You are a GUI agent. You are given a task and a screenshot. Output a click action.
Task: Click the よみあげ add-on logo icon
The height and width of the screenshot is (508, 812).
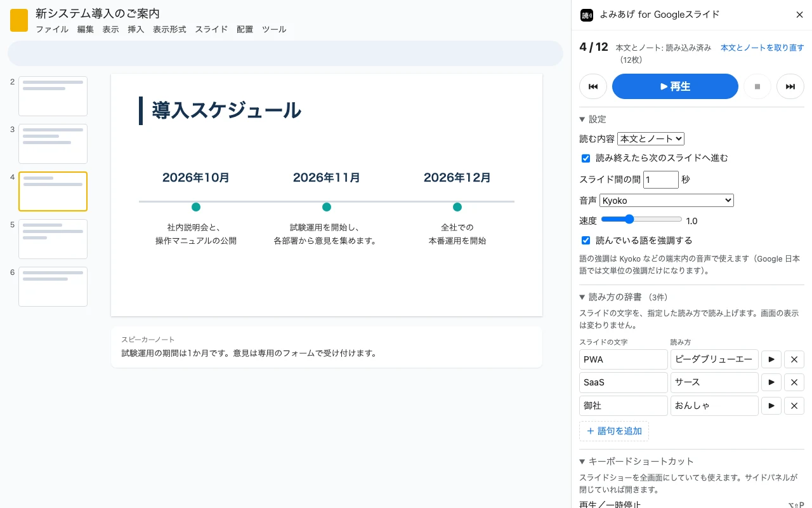(587, 15)
